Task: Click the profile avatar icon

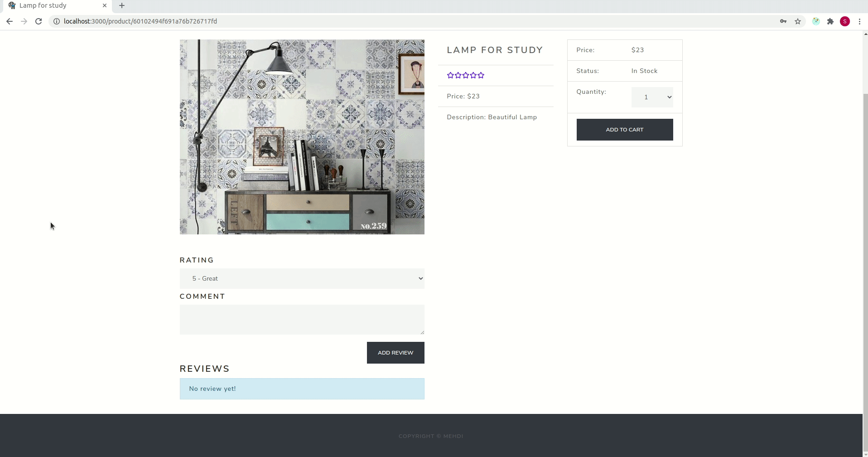Action: pyautogui.click(x=845, y=21)
